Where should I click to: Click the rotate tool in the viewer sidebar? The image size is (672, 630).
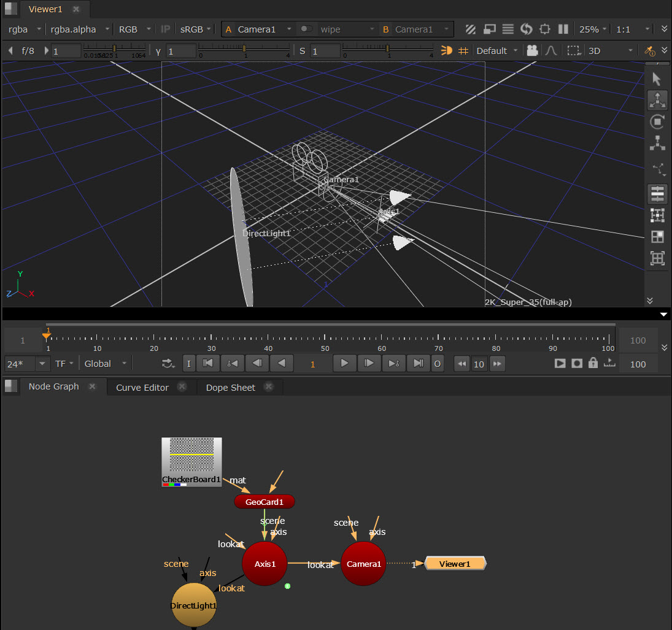(657, 121)
